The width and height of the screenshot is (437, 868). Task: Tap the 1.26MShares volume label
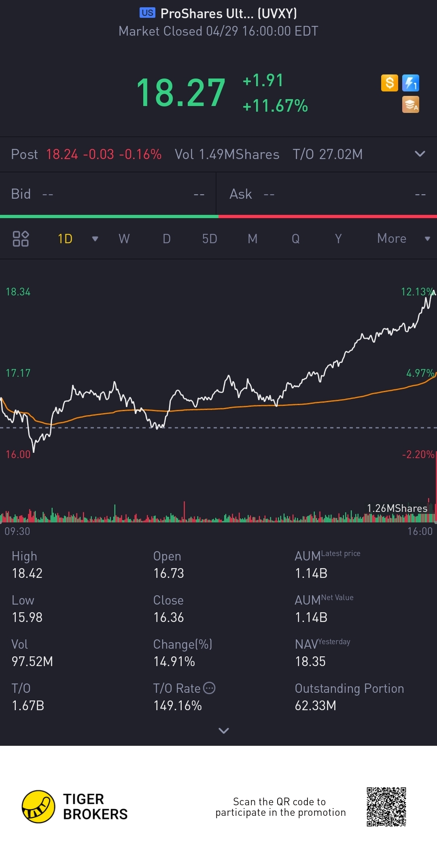tap(397, 508)
